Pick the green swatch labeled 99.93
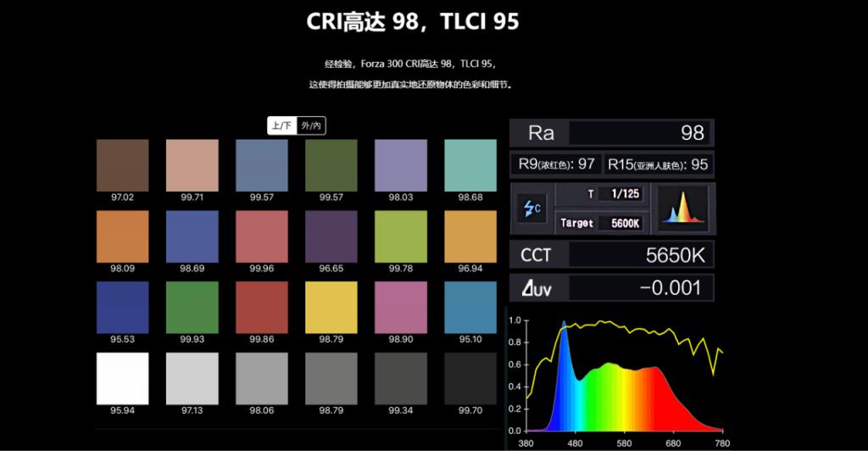868x451 pixels. coord(192,308)
